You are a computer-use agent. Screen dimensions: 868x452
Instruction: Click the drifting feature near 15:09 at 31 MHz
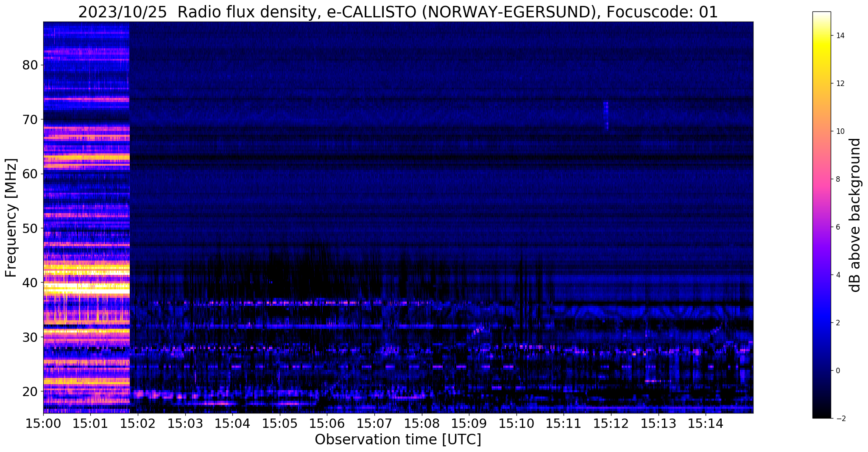click(478, 330)
